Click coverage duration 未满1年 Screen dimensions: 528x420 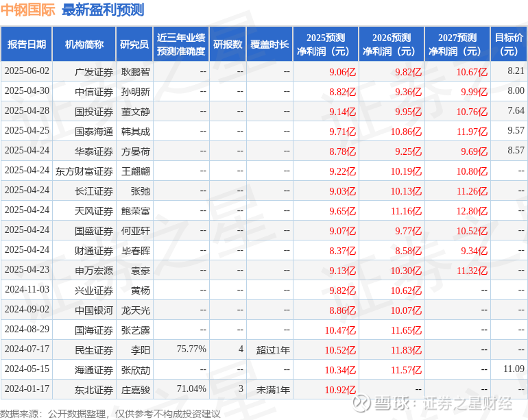click(x=273, y=390)
